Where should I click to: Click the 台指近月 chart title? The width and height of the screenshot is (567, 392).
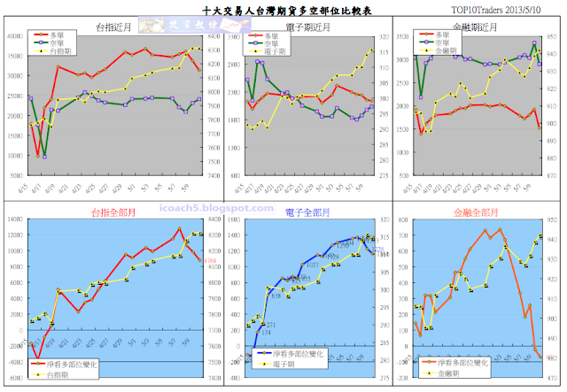[113, 27]
